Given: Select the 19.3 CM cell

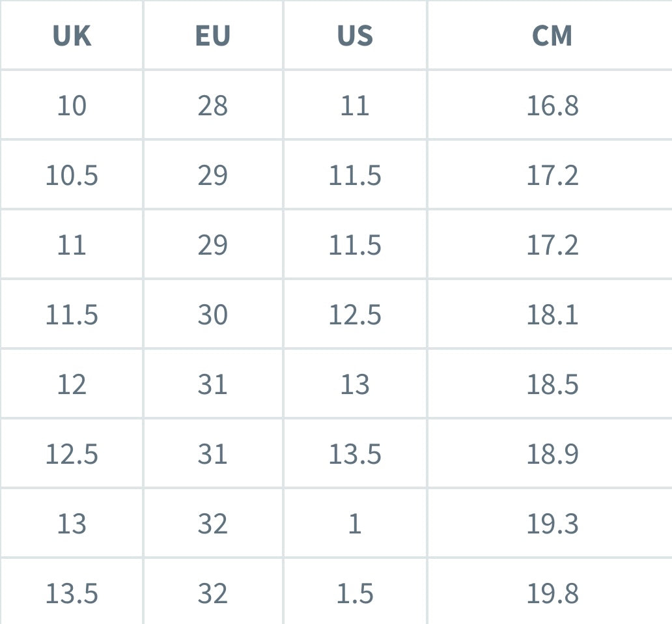Looking at the screenshot, I should [x=552, y=524].
